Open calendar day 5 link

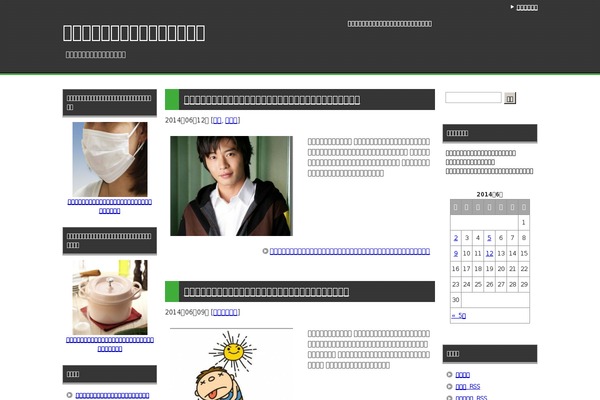click(x=489, y=238)
